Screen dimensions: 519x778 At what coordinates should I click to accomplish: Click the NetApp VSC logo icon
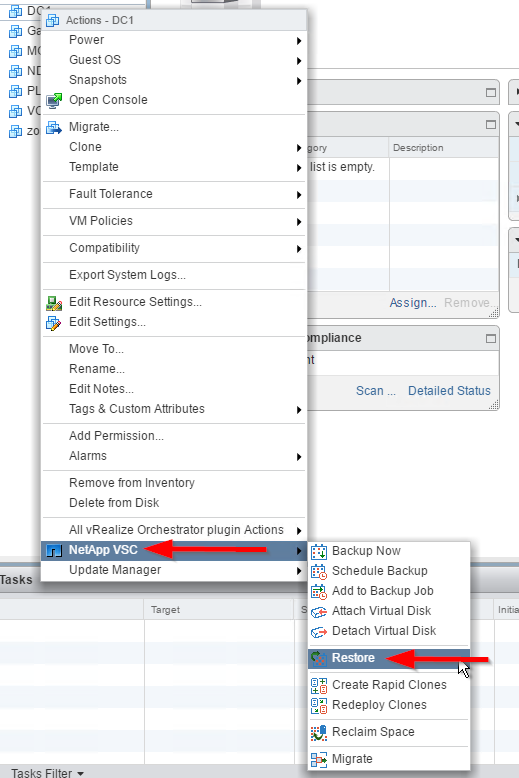[54, 550]
